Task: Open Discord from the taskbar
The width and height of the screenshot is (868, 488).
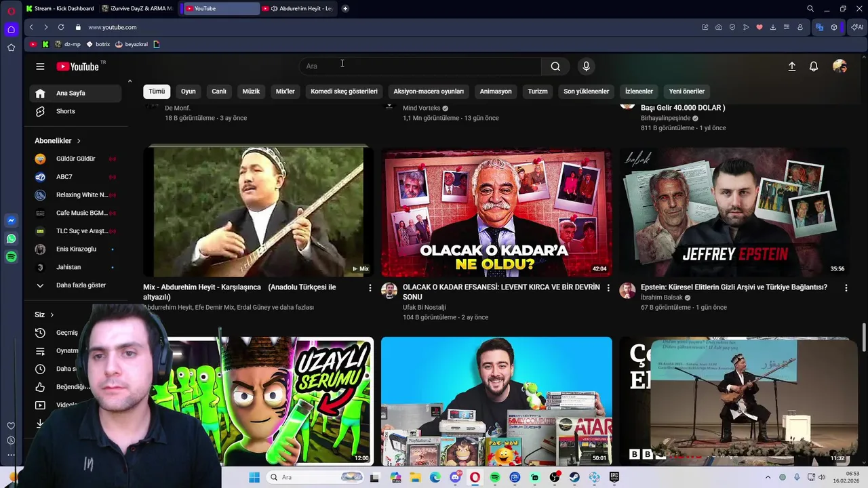Action: pos(455,477)
